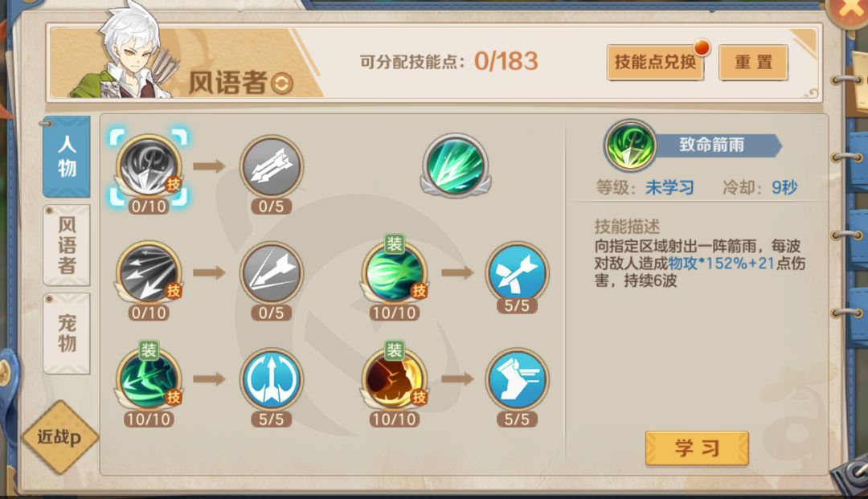Select the 0/10 arrow rain skill icon
868x499 pixels.
(149, 166)
